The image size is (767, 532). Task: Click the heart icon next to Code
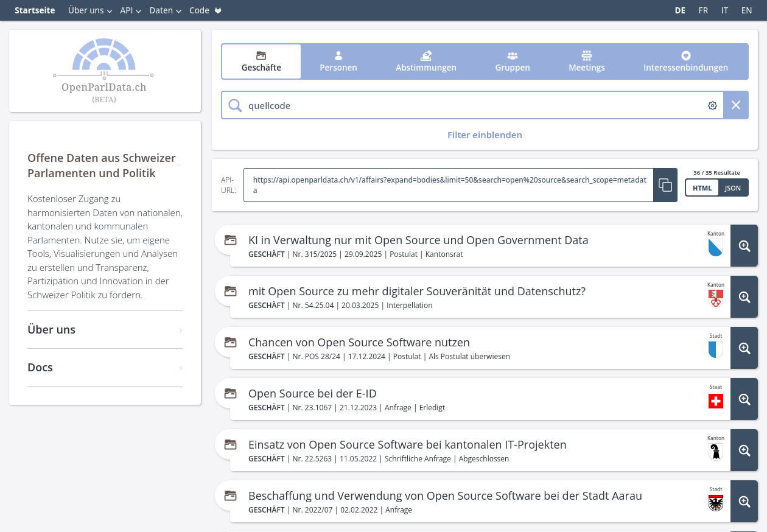coord(217,10)
